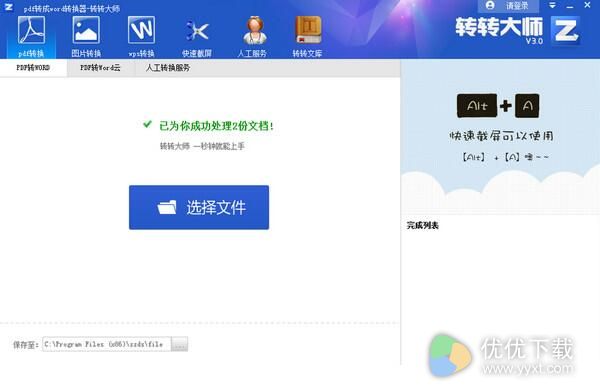
Task: Click the save path input field
Action: pyautogui.click(x=107, y=344)
